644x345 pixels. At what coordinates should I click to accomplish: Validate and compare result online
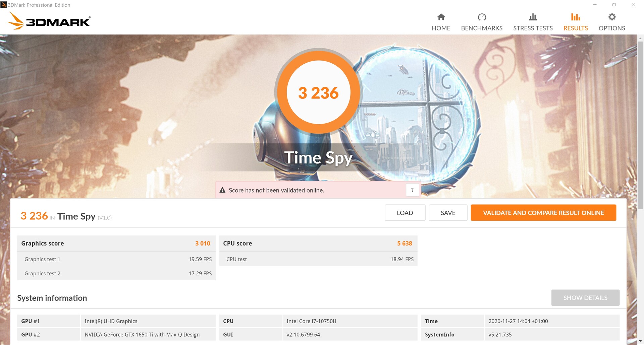(543, 213)
